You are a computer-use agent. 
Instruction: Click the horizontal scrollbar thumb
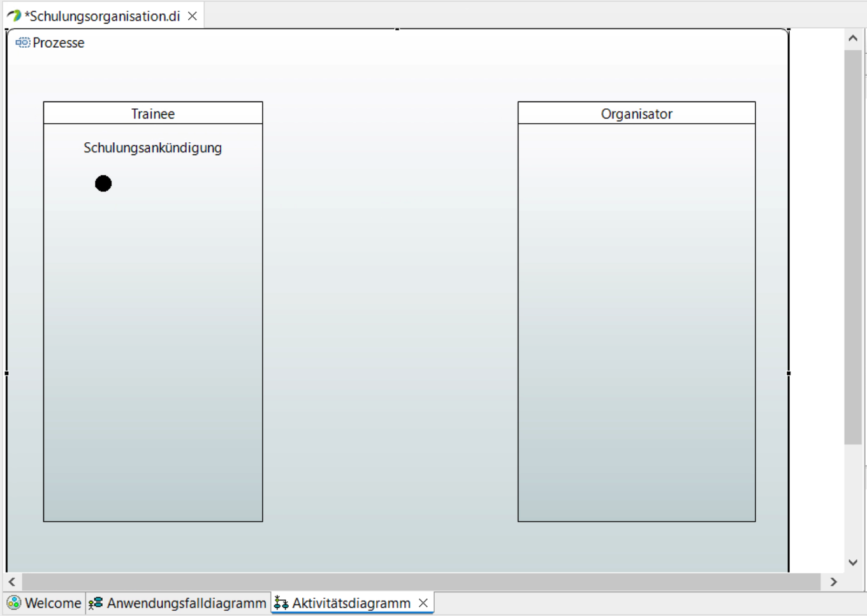point(421,582)
